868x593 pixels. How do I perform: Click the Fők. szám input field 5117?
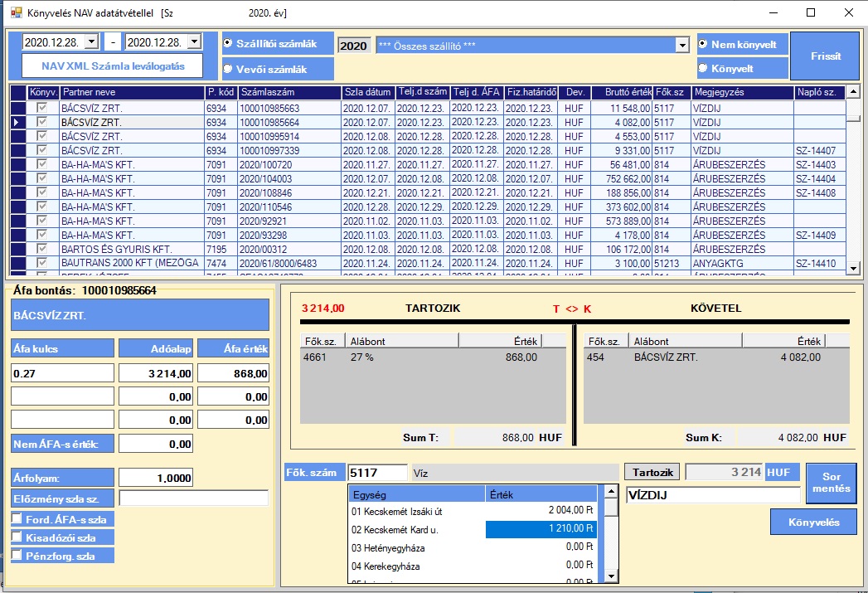[x=377, y=472]
